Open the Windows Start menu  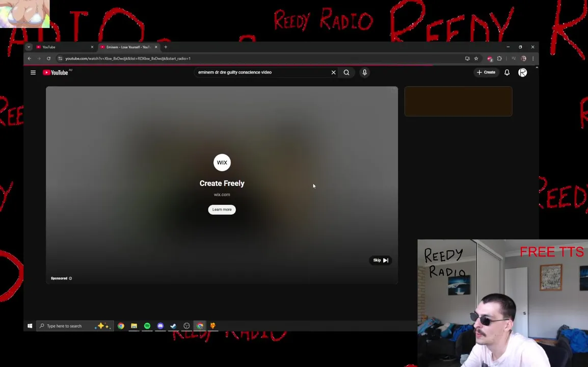click(30, 326)
